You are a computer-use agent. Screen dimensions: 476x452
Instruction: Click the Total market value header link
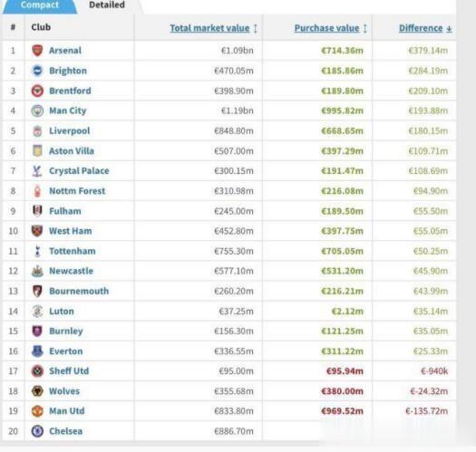[209, 28]
